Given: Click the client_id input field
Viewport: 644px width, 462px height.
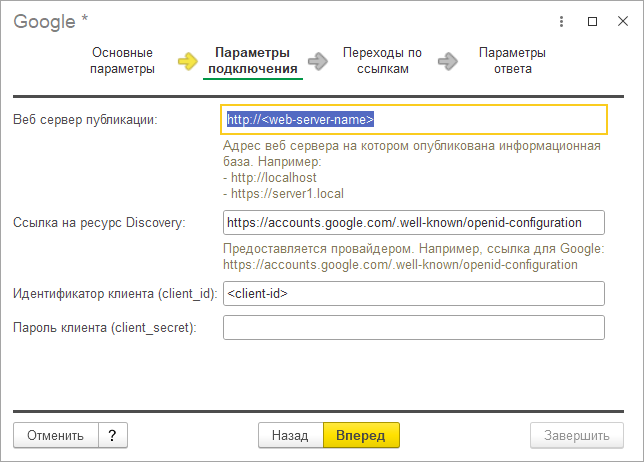Looking at the screenshot, I should [414, 294].
